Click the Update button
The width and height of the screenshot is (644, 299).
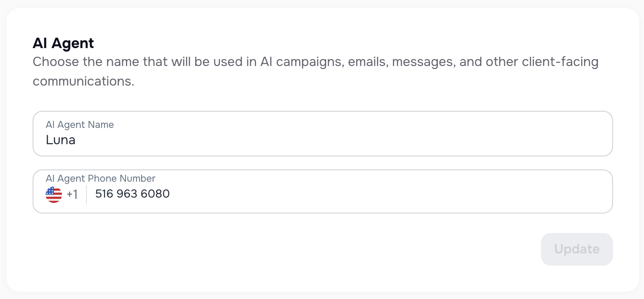[577, 249]
